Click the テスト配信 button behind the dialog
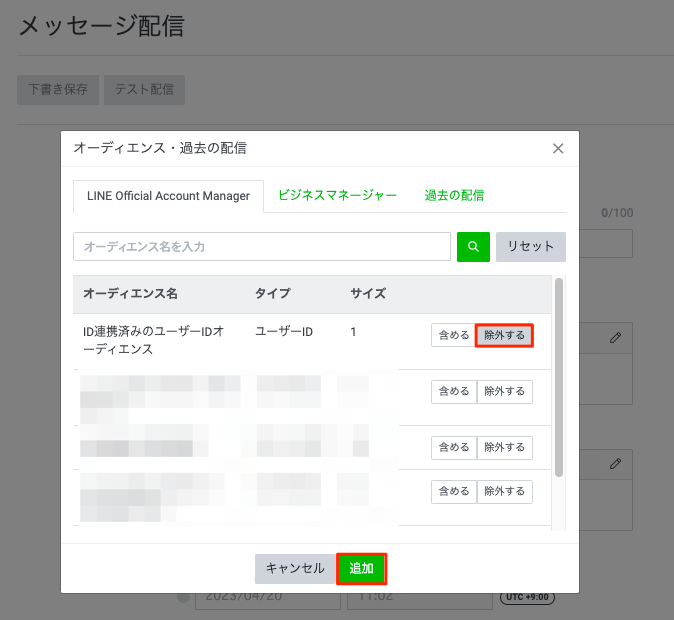 click(x=144, y=89)
